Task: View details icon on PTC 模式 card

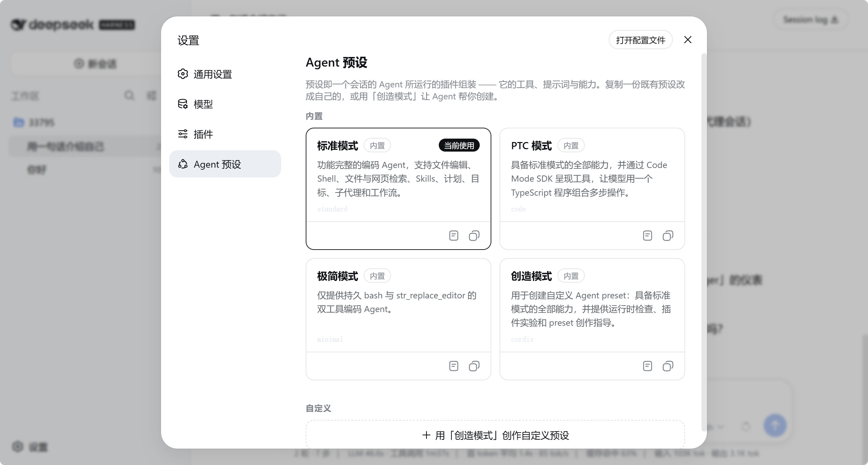Action: (x=648, y=236)
